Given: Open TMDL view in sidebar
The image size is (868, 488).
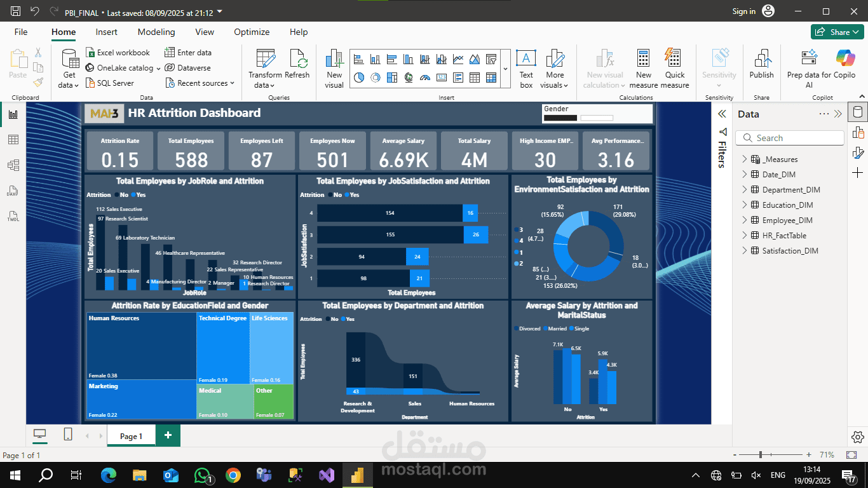Looking at the screenshot, I should (x=13, y=216).
